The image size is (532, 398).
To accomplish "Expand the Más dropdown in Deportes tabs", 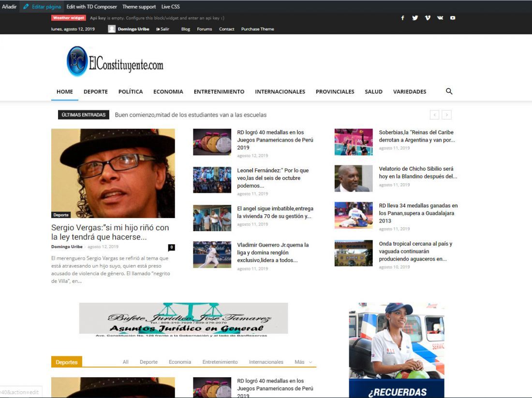I will (x=303, y=362).
